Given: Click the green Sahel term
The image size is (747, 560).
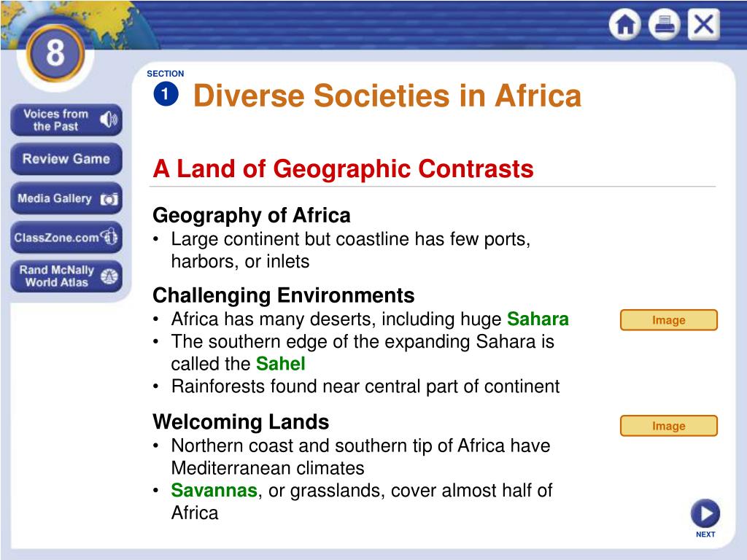Looking at the screenshot, I should pos(281,364).
